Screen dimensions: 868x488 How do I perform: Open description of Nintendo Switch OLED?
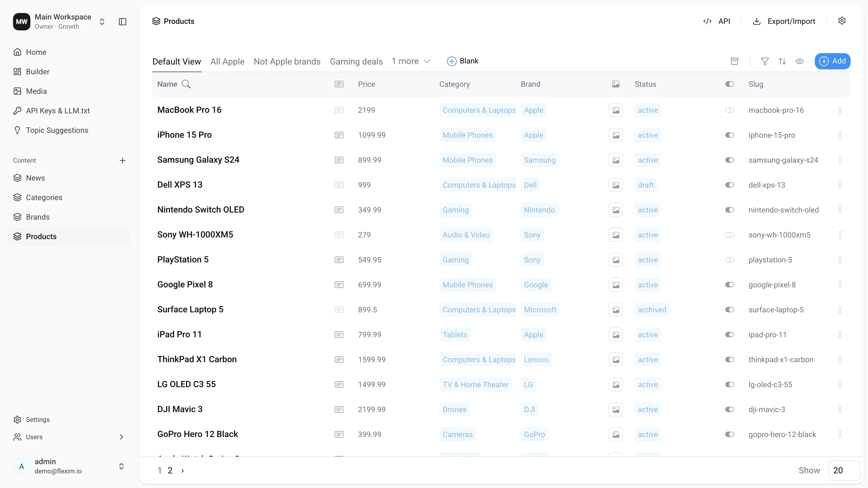[339, 210]
